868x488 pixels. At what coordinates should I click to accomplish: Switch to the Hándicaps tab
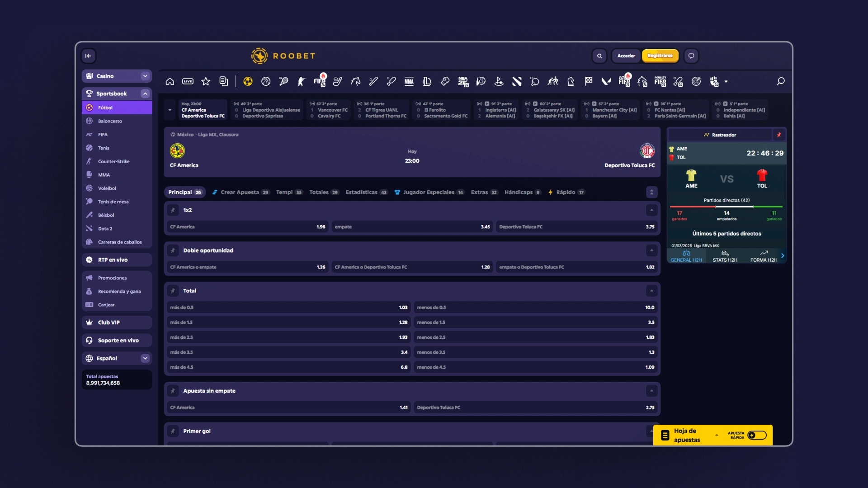pyautogui.click(x=523, y=192)
